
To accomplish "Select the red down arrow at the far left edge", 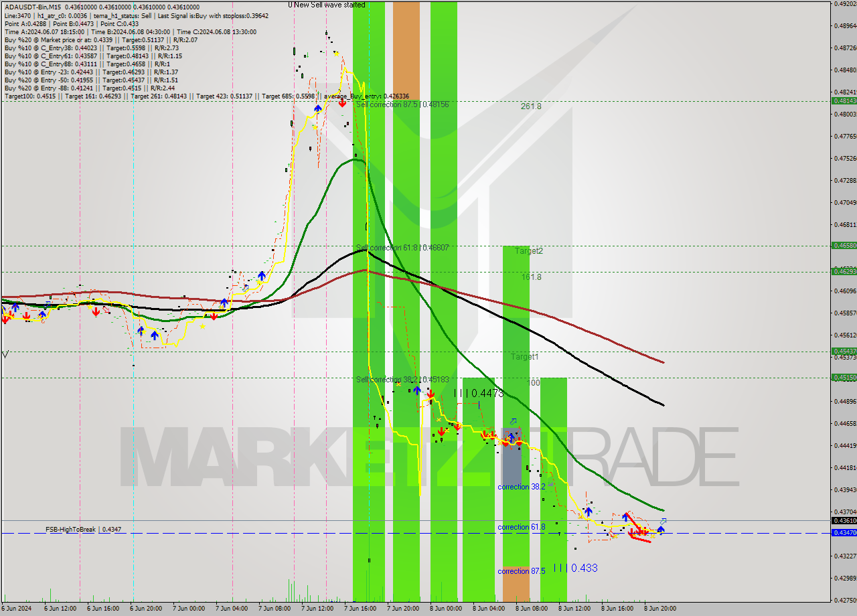I will [x=4, y=318].
